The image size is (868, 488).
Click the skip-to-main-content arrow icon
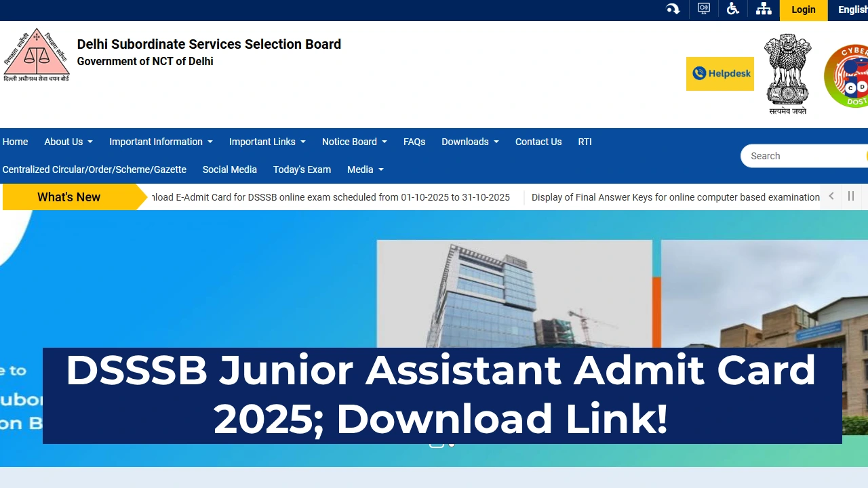672,9
